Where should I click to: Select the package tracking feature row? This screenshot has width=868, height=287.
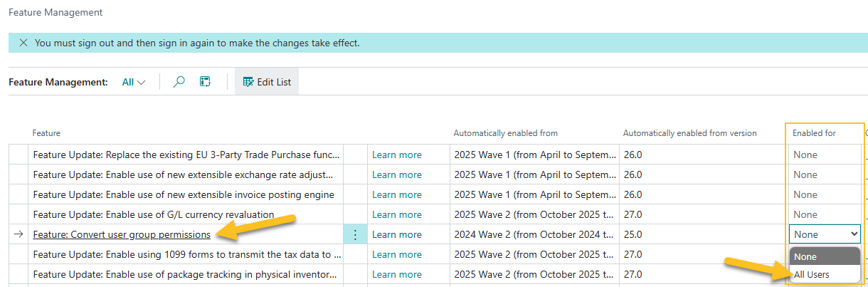pos(186,274)
